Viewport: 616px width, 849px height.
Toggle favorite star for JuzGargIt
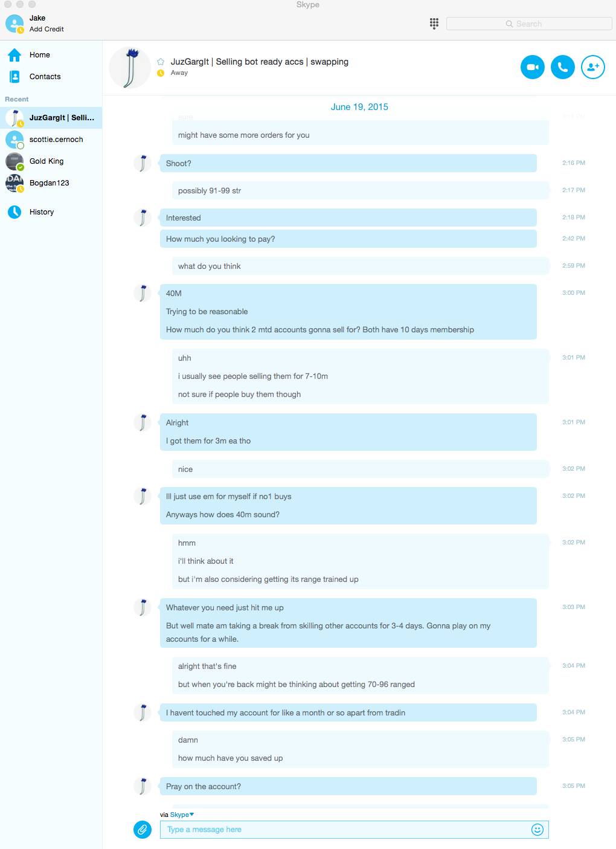161,62
